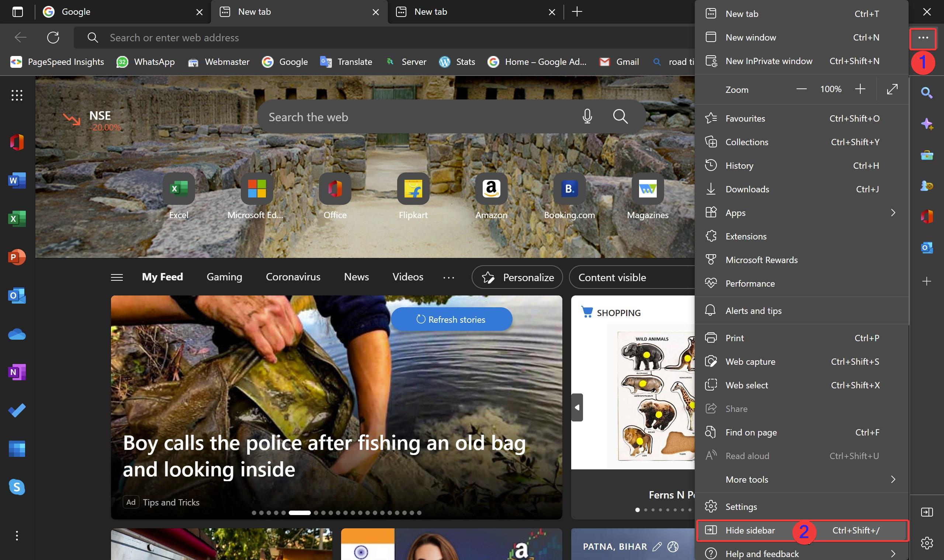944x560 pixels.
Task: Click the Refresh stories button
Action: click(x=451, y=319)
